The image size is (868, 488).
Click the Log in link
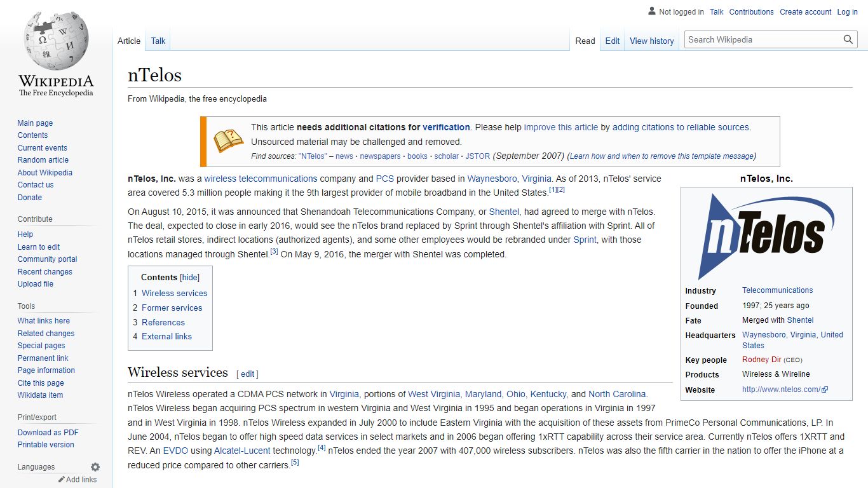[847, 12]
